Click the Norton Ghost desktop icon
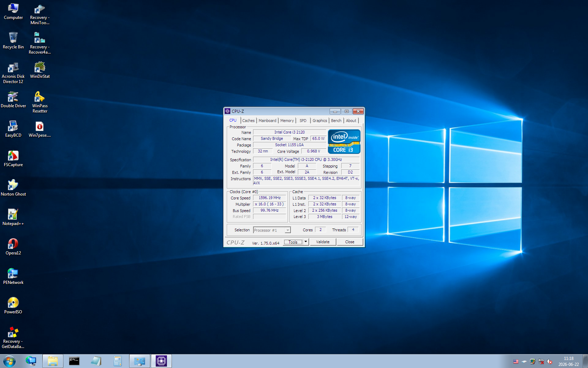 13,188
